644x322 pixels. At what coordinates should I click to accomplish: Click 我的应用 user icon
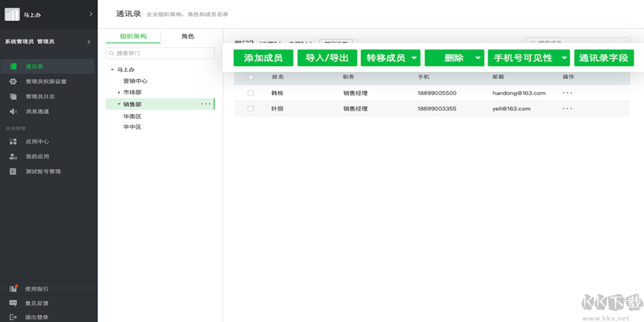click(13, 157)
